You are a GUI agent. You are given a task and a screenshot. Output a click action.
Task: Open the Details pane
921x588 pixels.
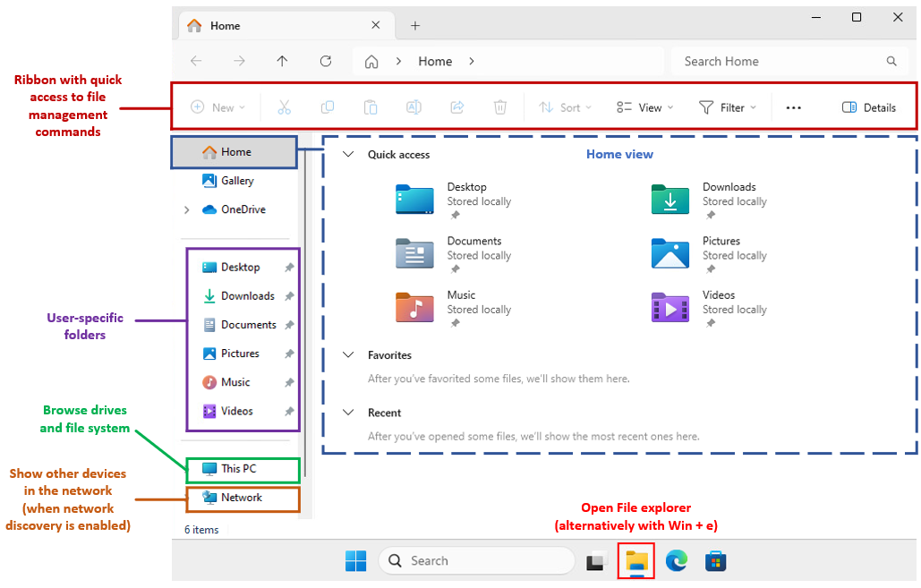pos(869,107)
